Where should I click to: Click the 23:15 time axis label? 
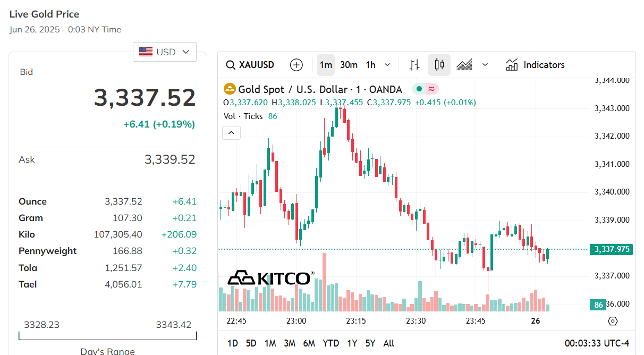pyautogui.click(x=356, y=321)
